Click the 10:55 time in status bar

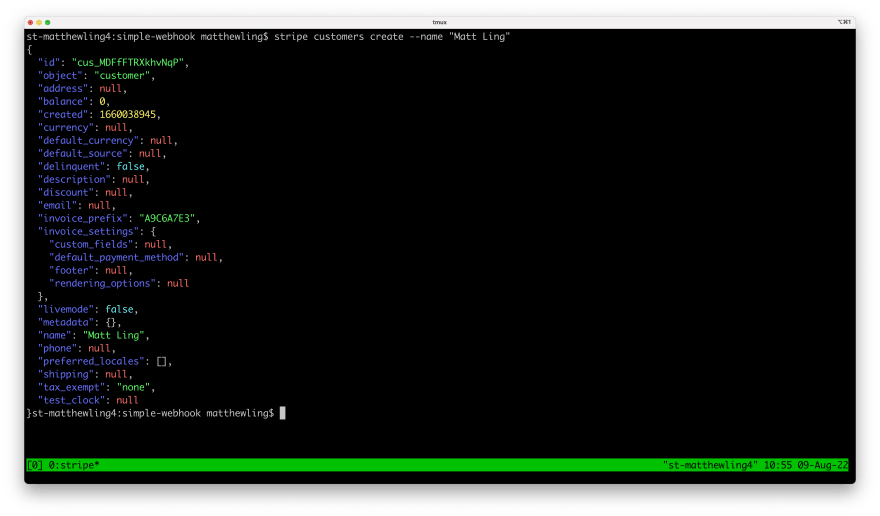point(777,465)
